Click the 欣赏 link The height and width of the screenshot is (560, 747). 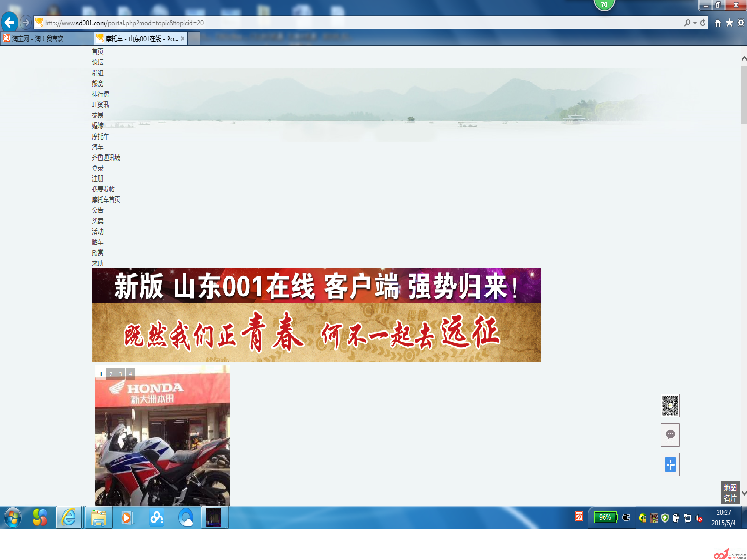(x=98, y=253)
